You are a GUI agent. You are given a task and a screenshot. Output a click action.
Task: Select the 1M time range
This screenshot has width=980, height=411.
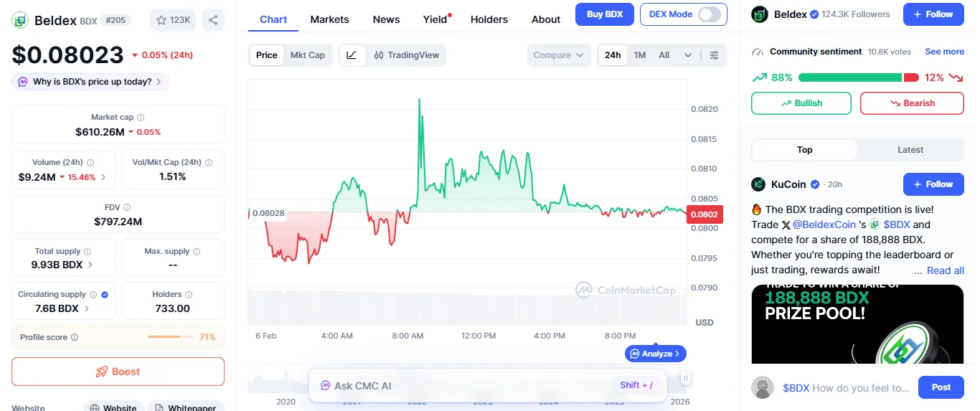tap(640, 55)
